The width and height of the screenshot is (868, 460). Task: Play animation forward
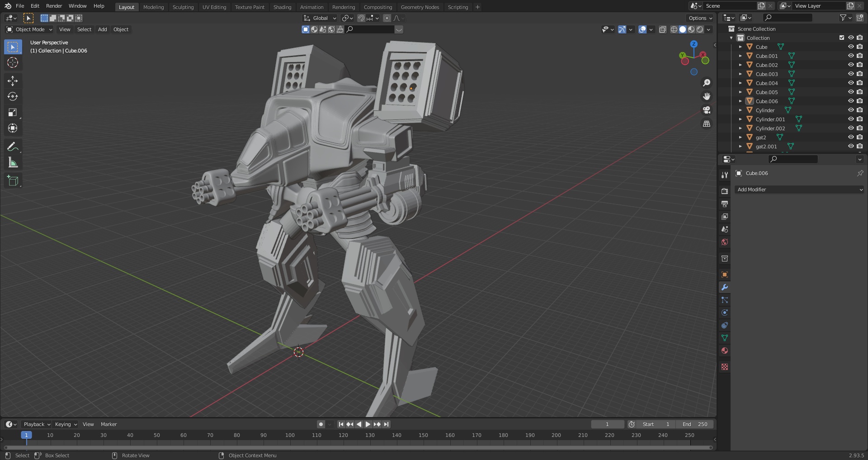pos(368,424)
